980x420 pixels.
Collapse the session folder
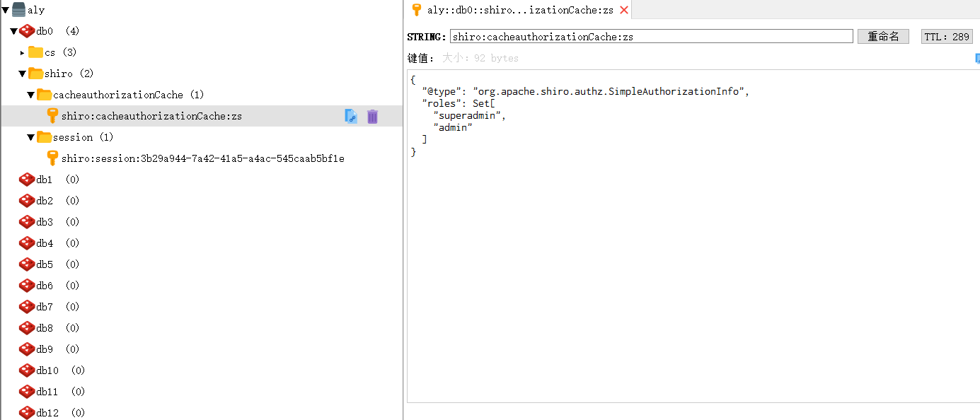[30, 136]
